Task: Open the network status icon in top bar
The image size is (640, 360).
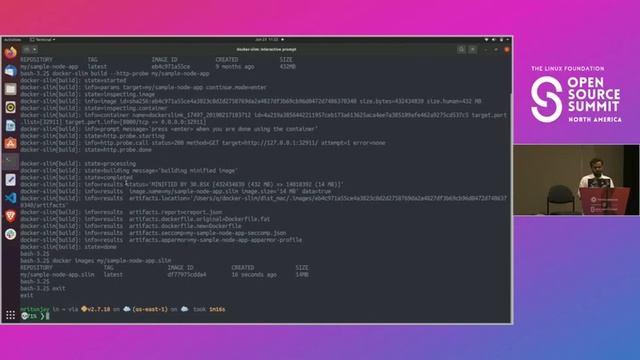Action: [x=487, y=40]
